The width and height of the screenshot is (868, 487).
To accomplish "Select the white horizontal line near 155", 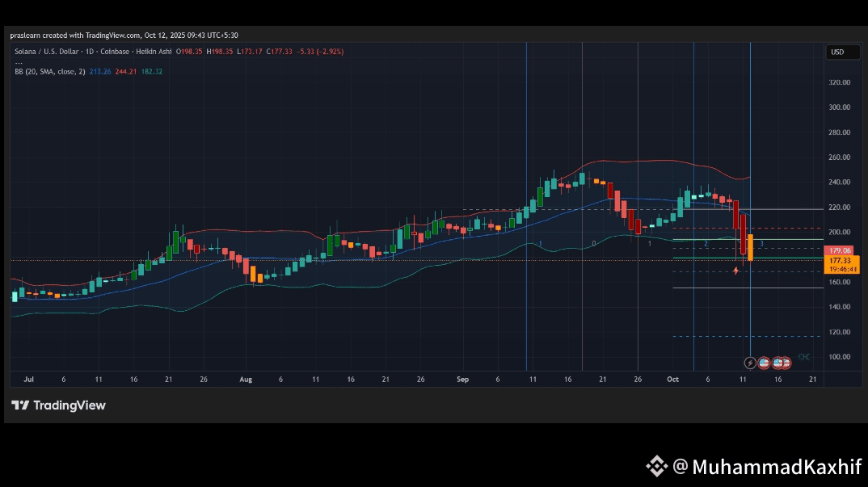I will click(748, 288).
